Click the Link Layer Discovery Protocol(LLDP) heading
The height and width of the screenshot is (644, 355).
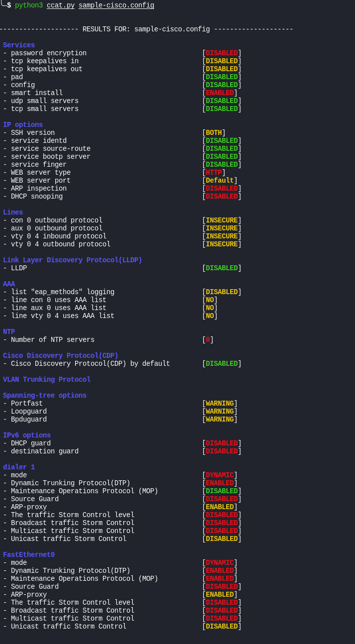coord(73,260)
